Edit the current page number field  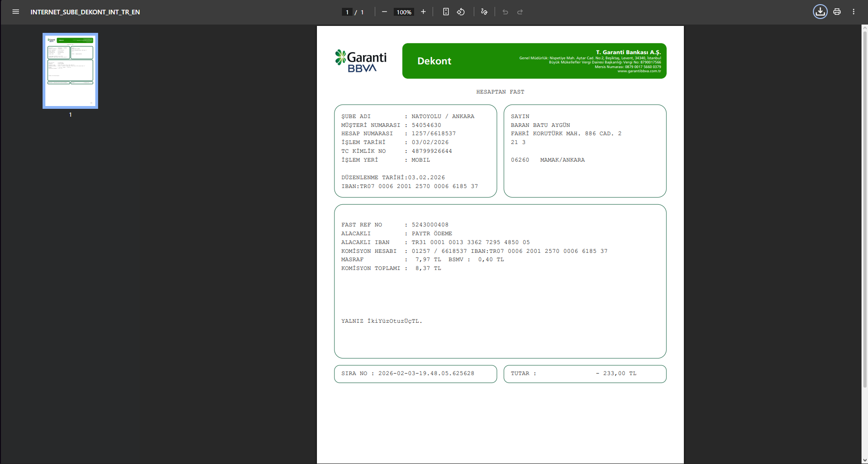(347, 12)
